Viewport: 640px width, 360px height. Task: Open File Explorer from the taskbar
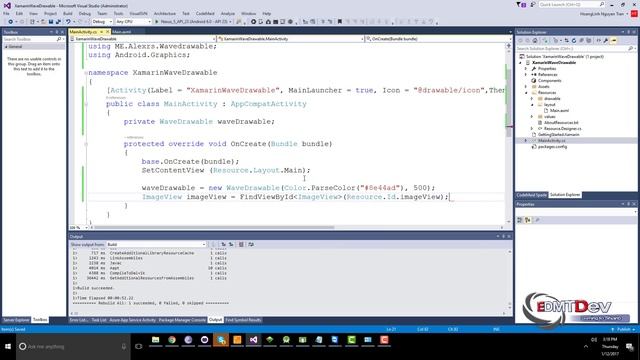click(156, 340)
